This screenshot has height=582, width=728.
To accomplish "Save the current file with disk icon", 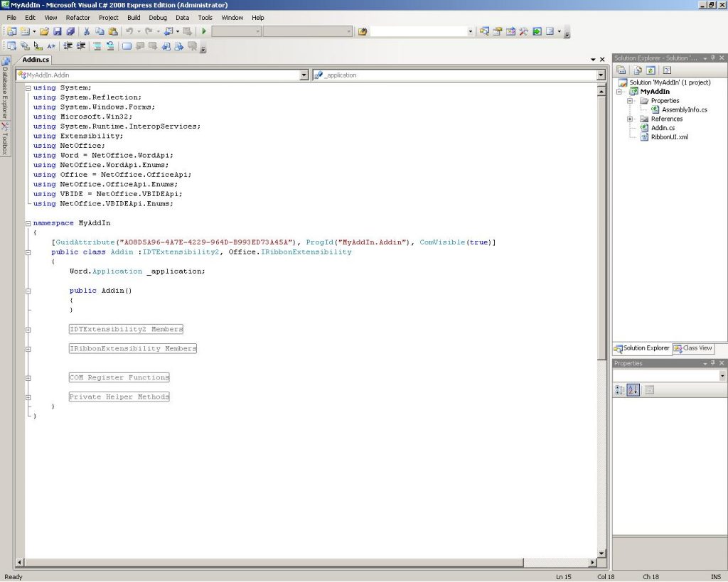I will pyautogui.click(x=58, y=31).
